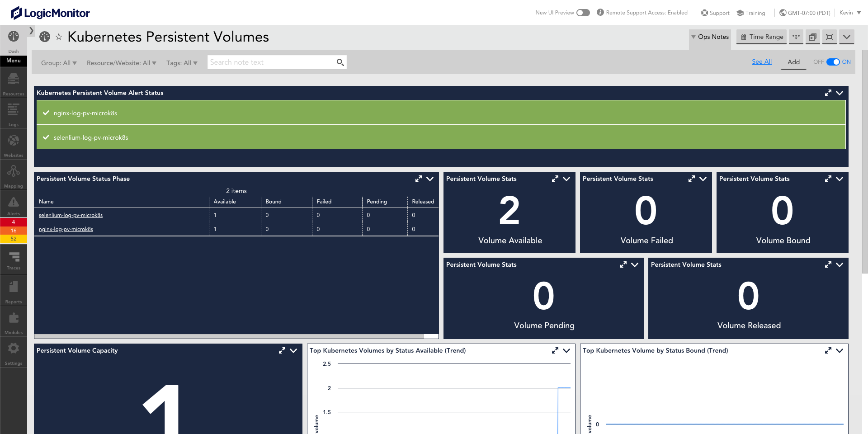Toggle the Ops Notes OFF/ON switch

tap(833, 62)
